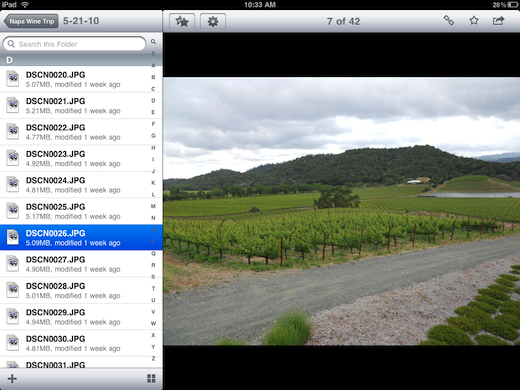Open the favorites list star button
Viewport: 520px width, 390px height.
coord(182,21)
